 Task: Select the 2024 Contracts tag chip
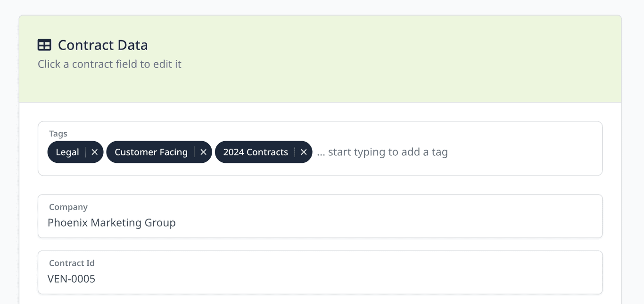[x=256, y=152]
